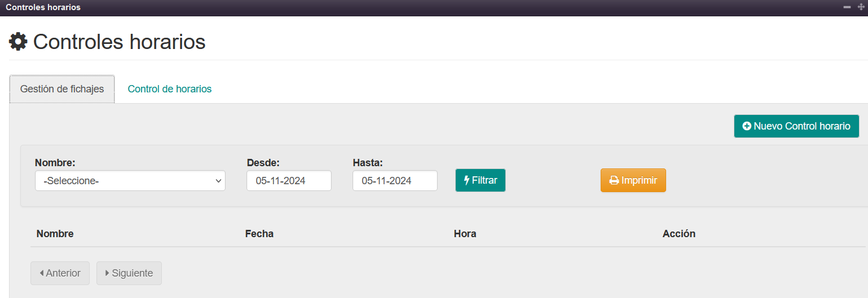
Task: Click the large Controles horarios page heading
Action: pyautogui.click(x=119, y=42)
